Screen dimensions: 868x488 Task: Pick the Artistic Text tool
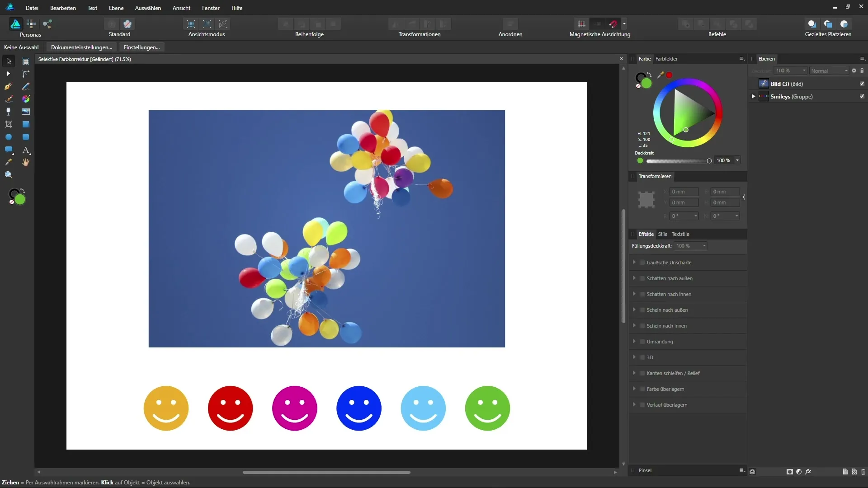(26, 150)
